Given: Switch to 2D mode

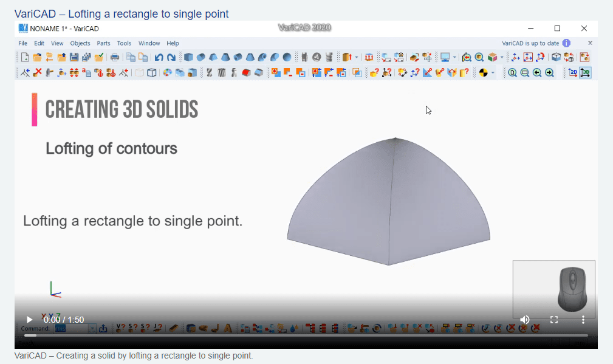Looking at the screenshot, I should coord(573,73).
